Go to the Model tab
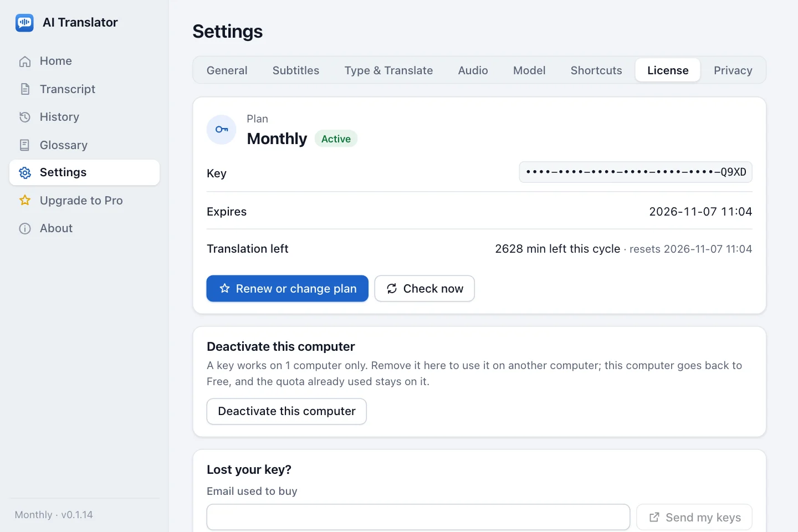The width and height of the screenshot is (798, 532). point(529,70)
